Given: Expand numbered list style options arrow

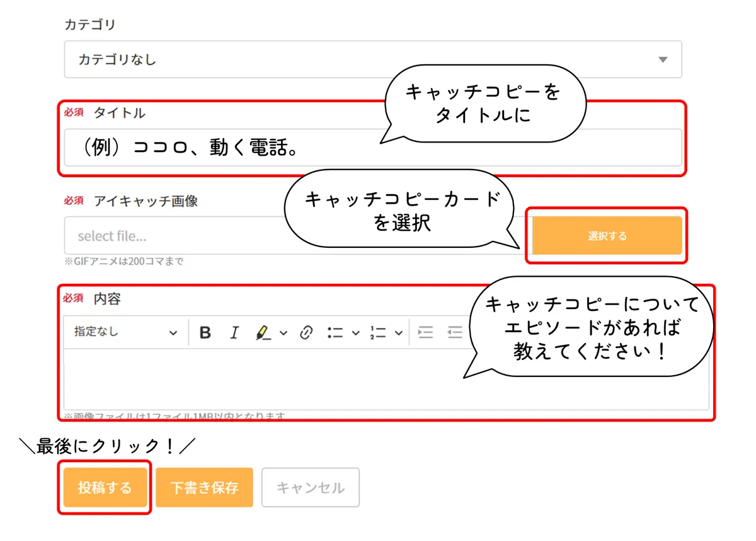Looking at the screenshot, I should [398, 333].
